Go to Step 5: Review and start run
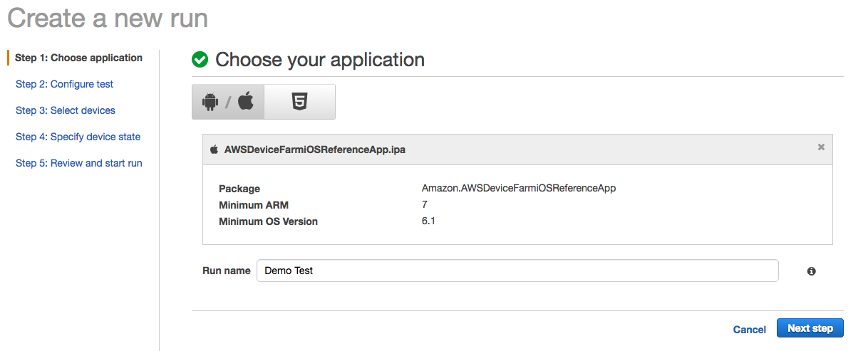The width and height of the screenshot is (868, 351). (79, 163)
